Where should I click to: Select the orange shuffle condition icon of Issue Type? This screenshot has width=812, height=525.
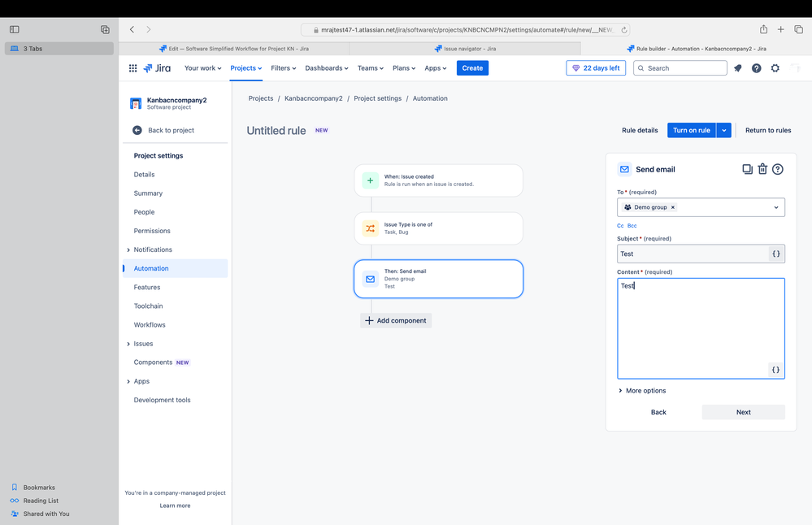[x=370, y=228]
